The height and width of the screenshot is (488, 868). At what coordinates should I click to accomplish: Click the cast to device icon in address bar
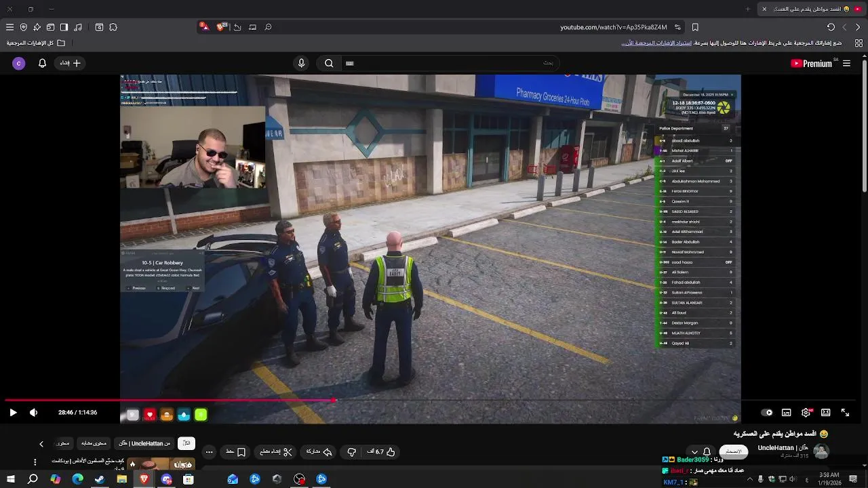point(252,27)
